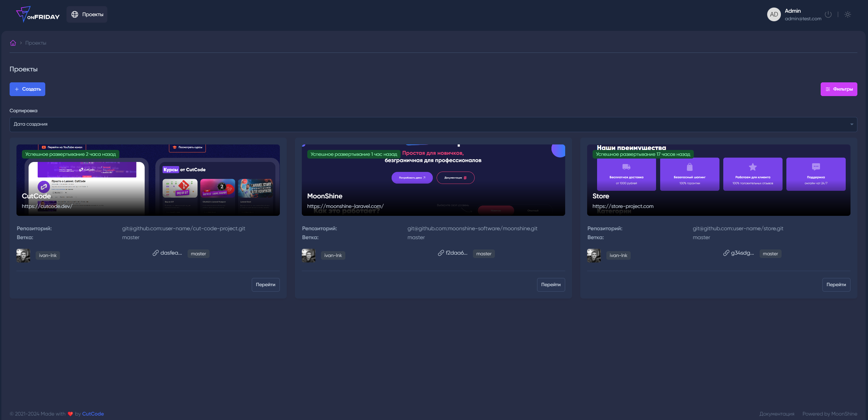868x420 pixels.
Task: Click link icon beside f2daa6 commit
Action: 441,253
